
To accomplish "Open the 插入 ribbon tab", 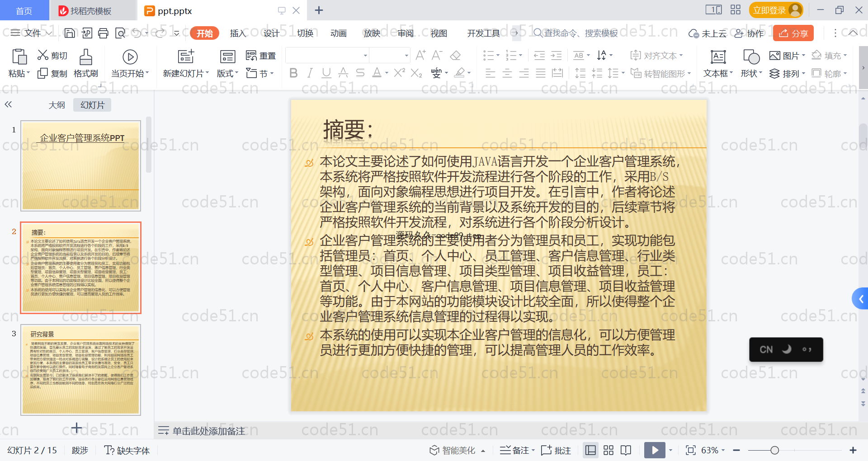I will pyautogui.click(x=237, y=33).
